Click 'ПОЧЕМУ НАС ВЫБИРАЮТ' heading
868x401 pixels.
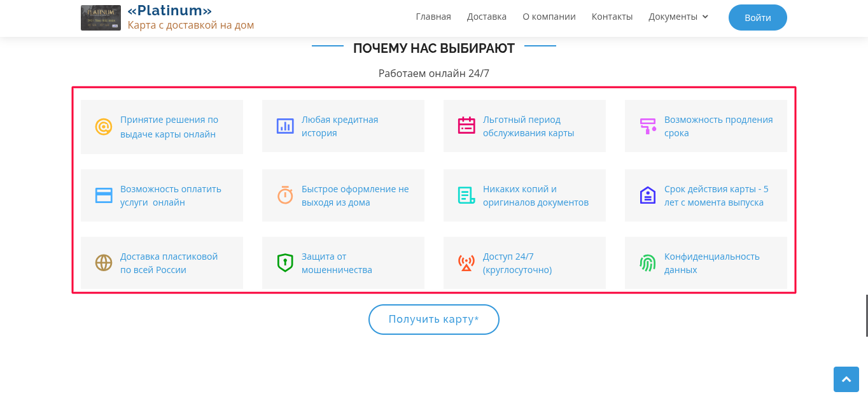pos(434,48)
